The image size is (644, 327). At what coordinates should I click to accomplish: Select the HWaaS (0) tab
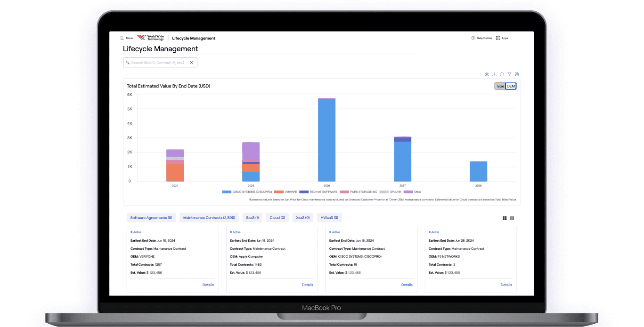(x=329, y=218)
